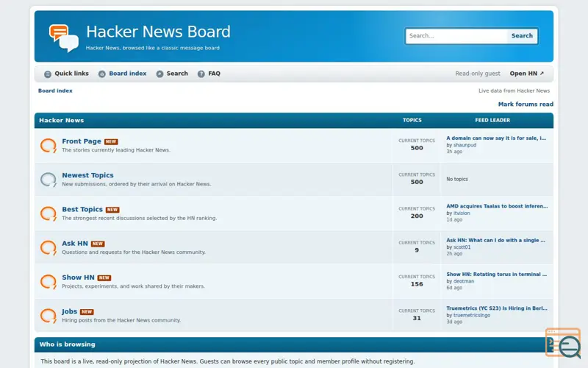Open topic 'Ask HN: What can I do with a single'

pos(495,241)
